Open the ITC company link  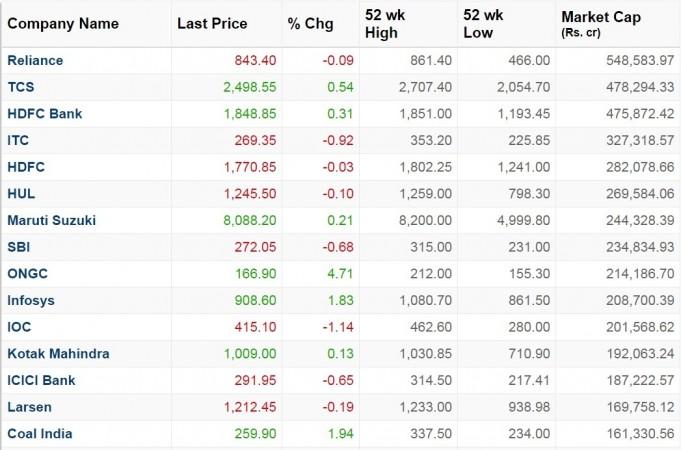[x=18, y=140]
